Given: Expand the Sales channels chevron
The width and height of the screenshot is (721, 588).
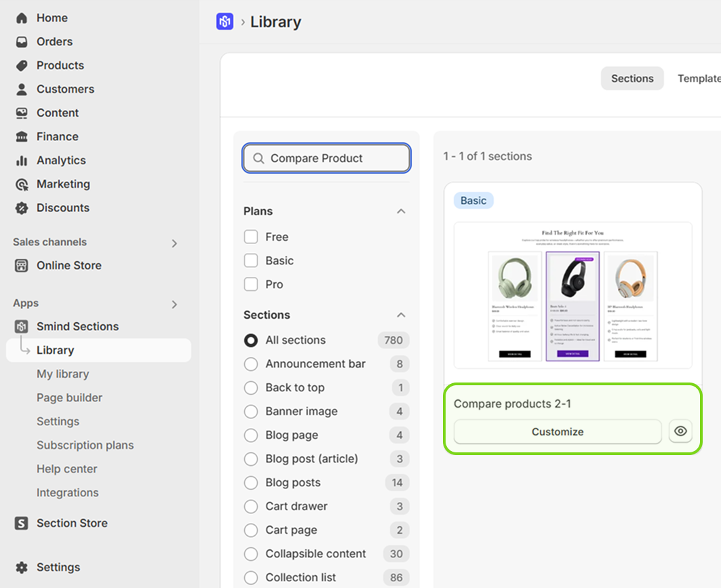Looking at the screenshot, I should pyautogui.click(x=174, y=243).
